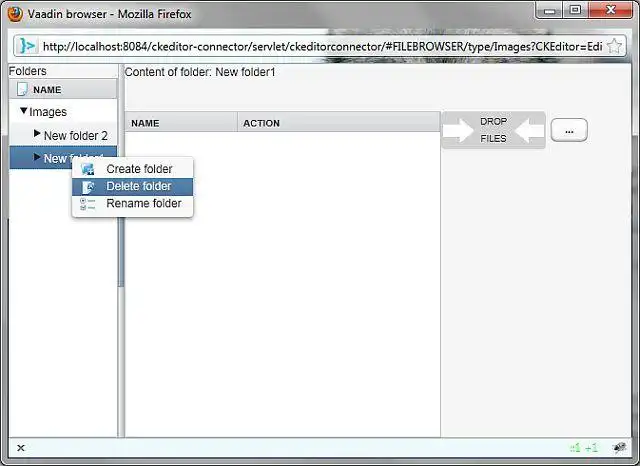Choose Delete folder from the context menu

[133, 186]
